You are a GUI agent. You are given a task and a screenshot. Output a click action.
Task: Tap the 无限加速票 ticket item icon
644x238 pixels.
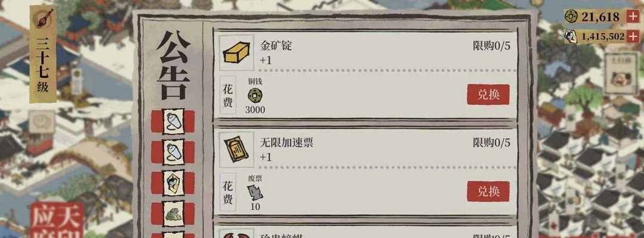(236, 149)
